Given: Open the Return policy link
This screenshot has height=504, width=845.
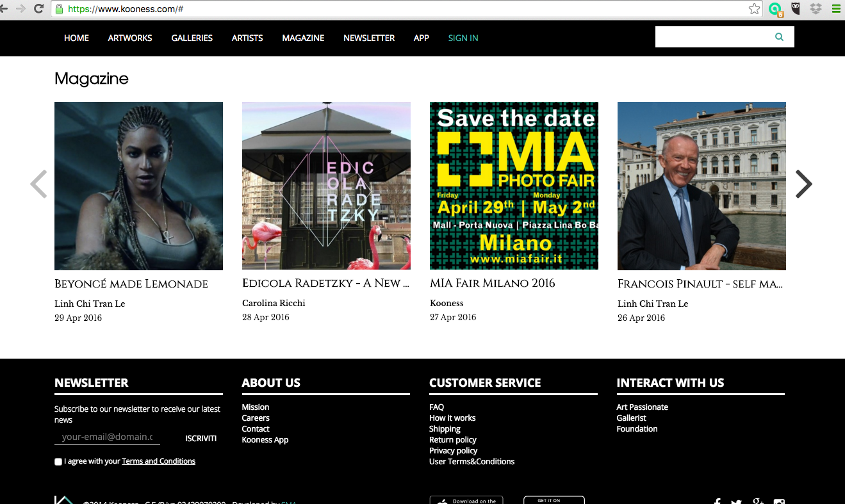Looking at the screenshot, I should pyautogui.click(x=453, y=440).
